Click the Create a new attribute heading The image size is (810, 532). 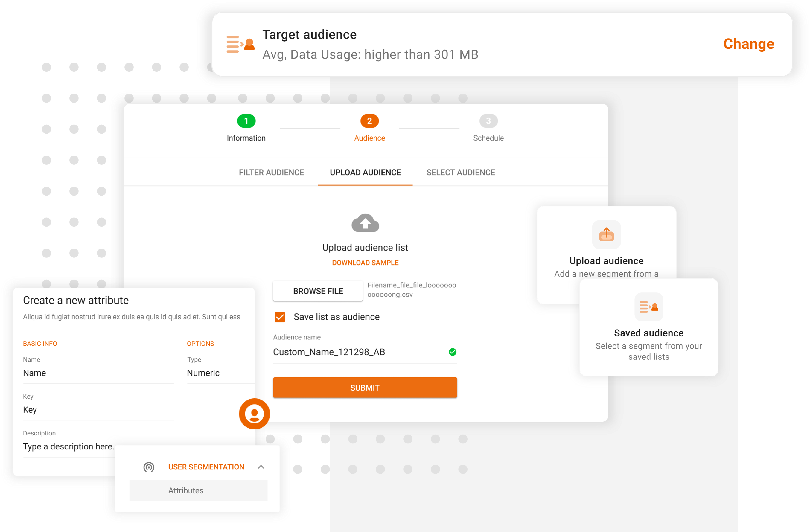76,300
